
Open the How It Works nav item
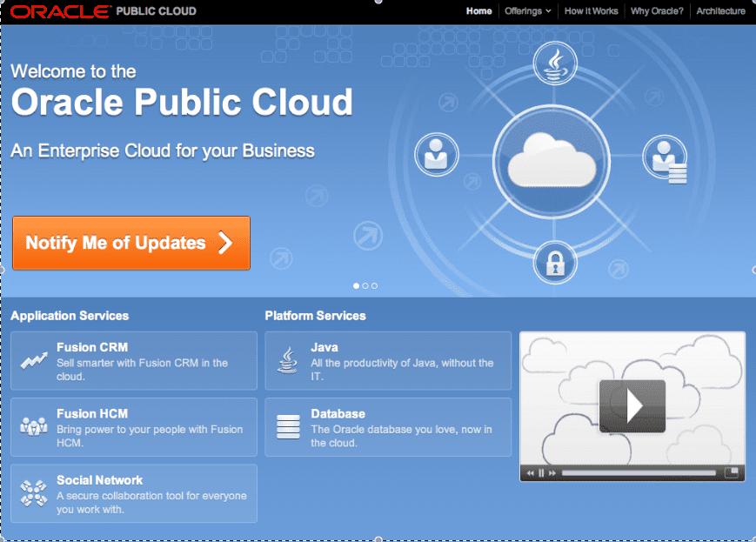coord(591,11)
